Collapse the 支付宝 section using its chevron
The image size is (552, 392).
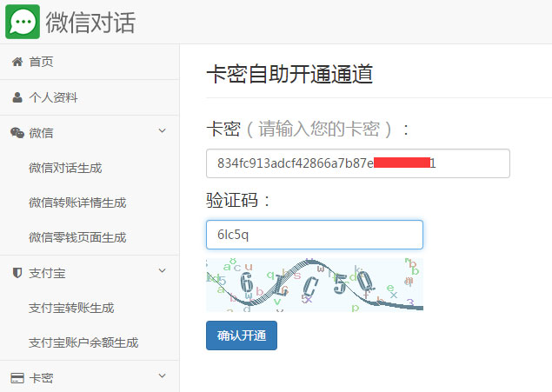pos(162,272)
